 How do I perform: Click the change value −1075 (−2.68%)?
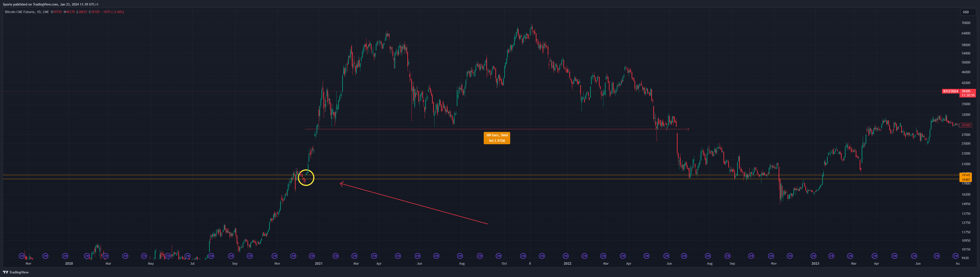tap(113, 12)
